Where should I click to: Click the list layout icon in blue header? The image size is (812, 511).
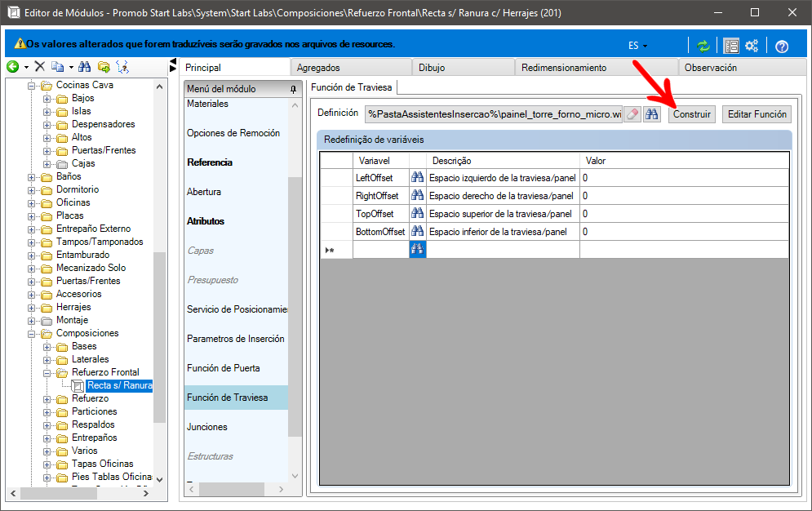tap(731, 46)
